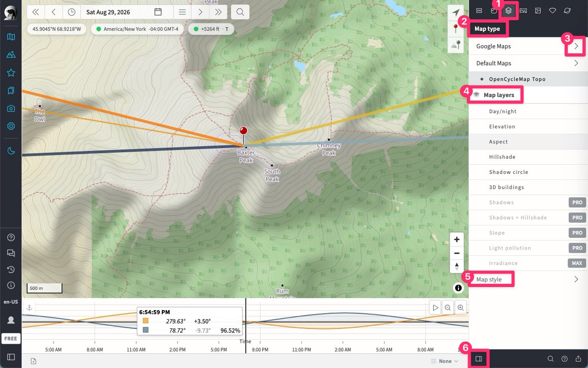The image size is (588, 368).
Task: Go to previous day with single left chevron
Action: pyautogui.click(x=53, y=12)
